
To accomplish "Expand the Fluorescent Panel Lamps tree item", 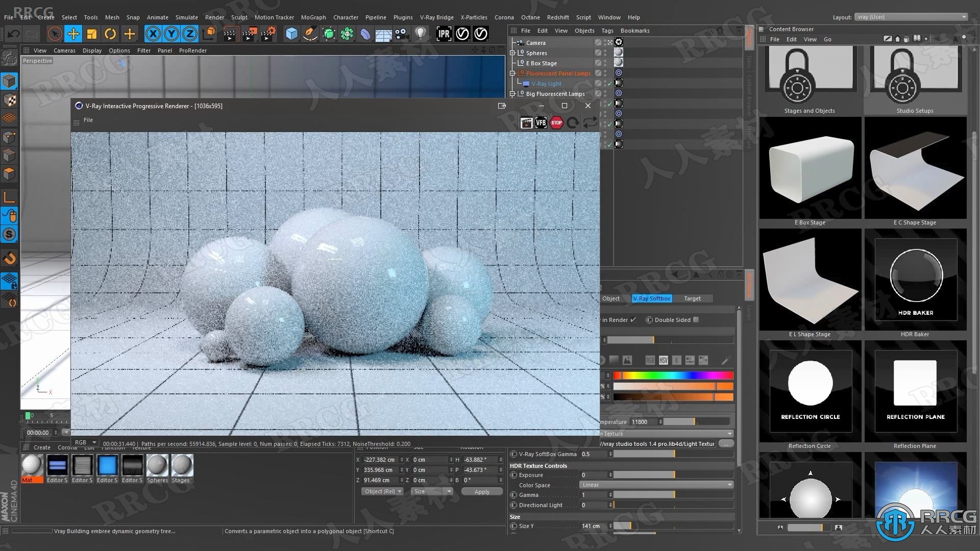I will point(513,72).
